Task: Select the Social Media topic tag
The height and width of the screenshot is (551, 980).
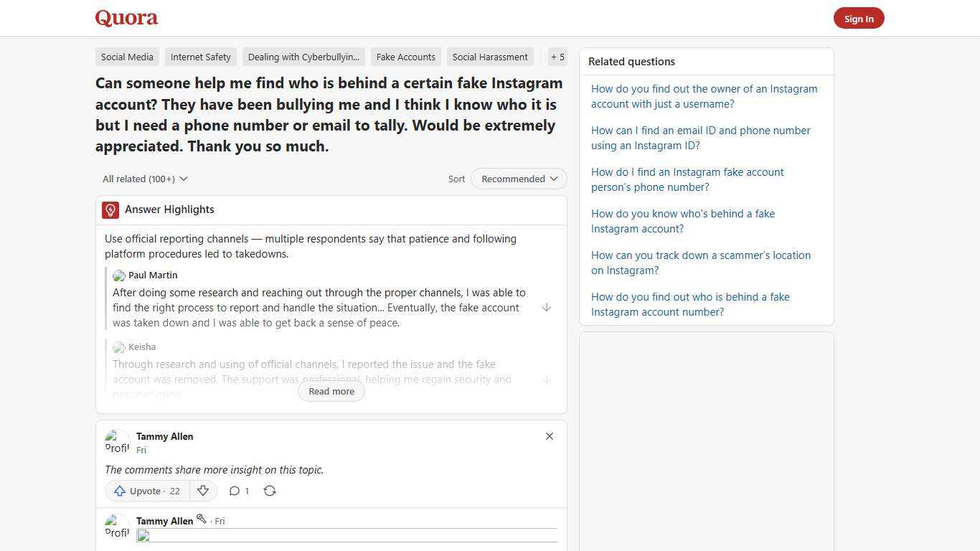Action: 127,57
